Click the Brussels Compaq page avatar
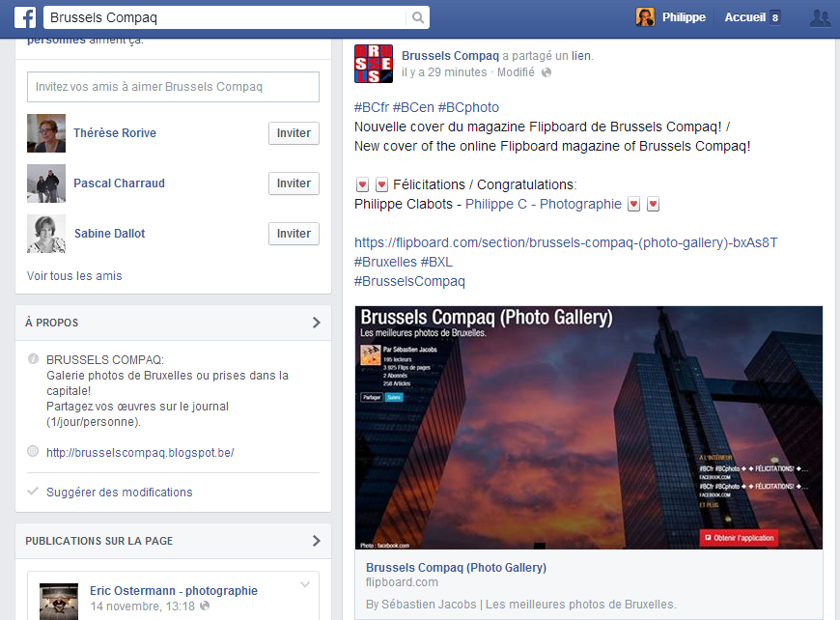Viewport: 840px width, 620px height. click(374, 64)
